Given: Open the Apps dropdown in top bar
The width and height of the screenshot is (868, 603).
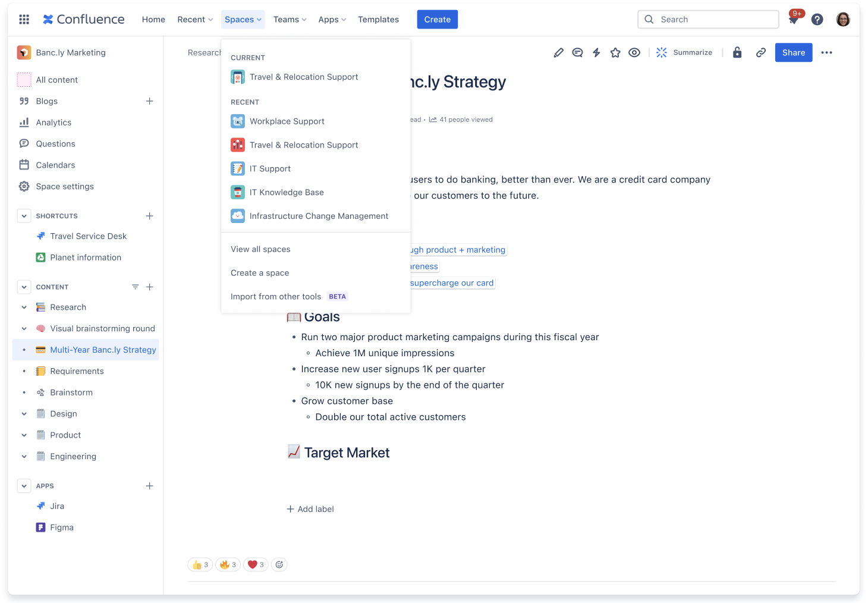Looking at the screenshot, I should (332, 20).
